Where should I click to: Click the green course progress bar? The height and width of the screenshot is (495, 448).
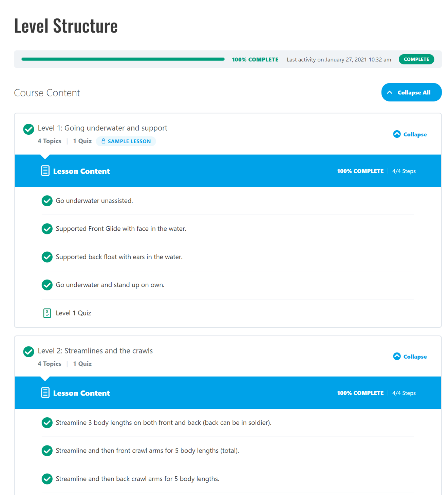123,59
